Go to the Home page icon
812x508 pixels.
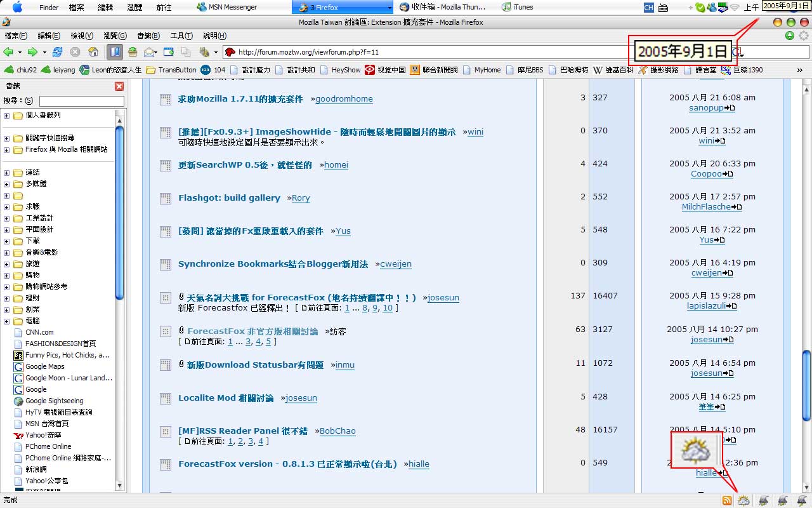93,52
